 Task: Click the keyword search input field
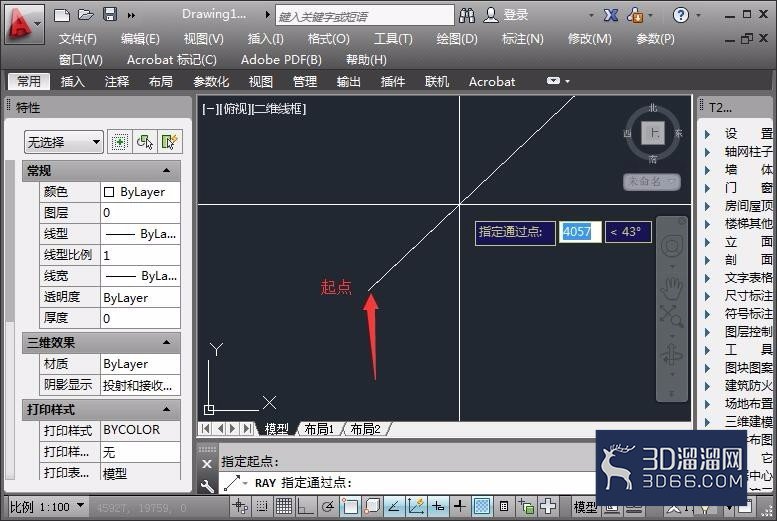click(364, 15)
